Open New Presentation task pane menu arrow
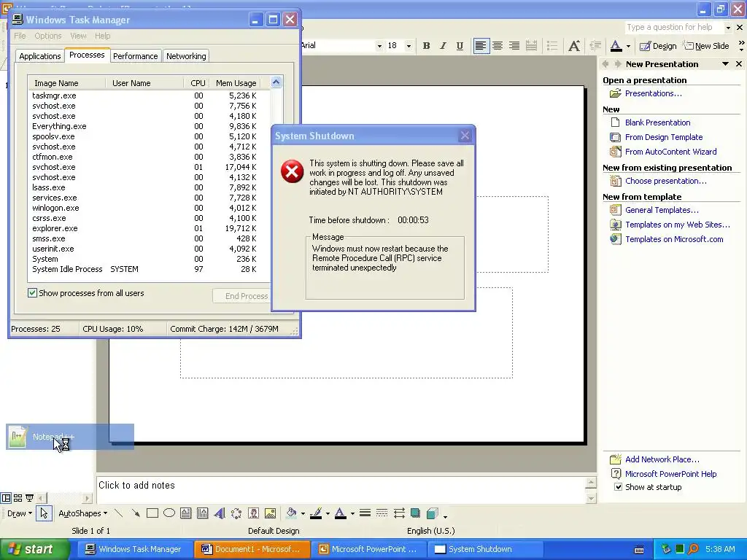This screenshot has width=747, height=560. pos(725,64)
